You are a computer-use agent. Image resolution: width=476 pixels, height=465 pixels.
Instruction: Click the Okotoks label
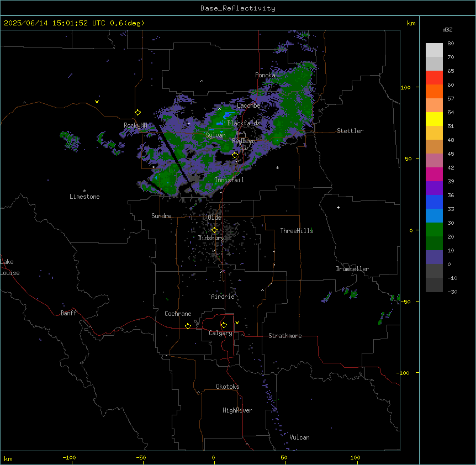pos(228,387)
